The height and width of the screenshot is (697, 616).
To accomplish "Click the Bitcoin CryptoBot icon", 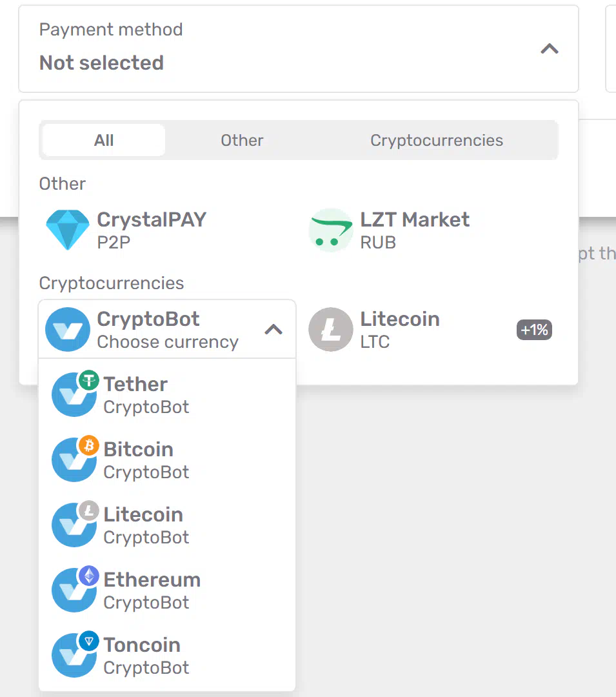I will point(75,458).
